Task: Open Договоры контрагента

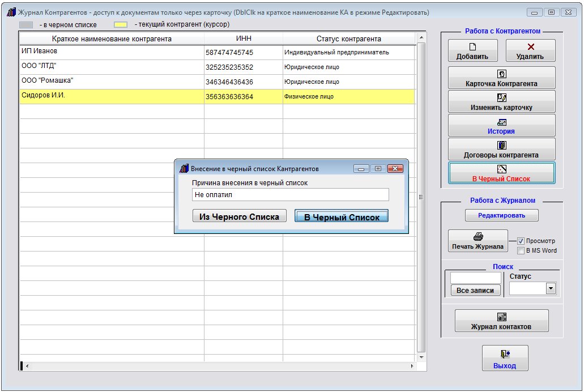Action: 501,149
